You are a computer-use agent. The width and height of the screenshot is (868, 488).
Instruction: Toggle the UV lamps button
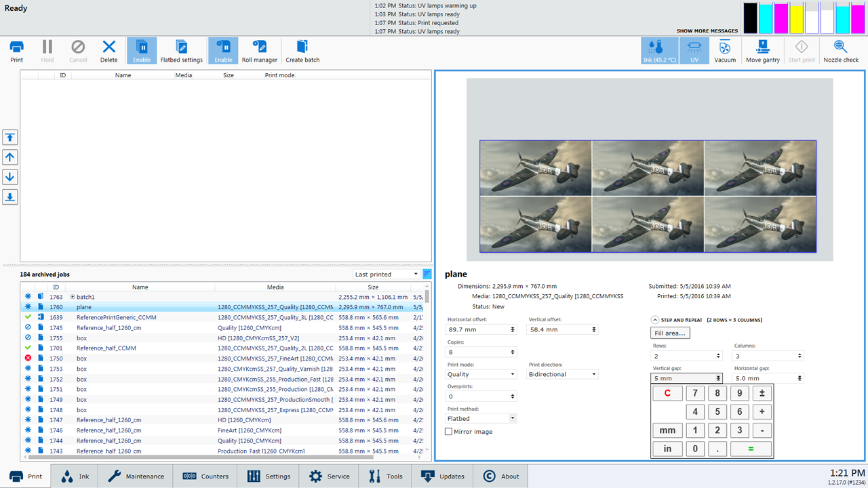[x=694, y=51]
